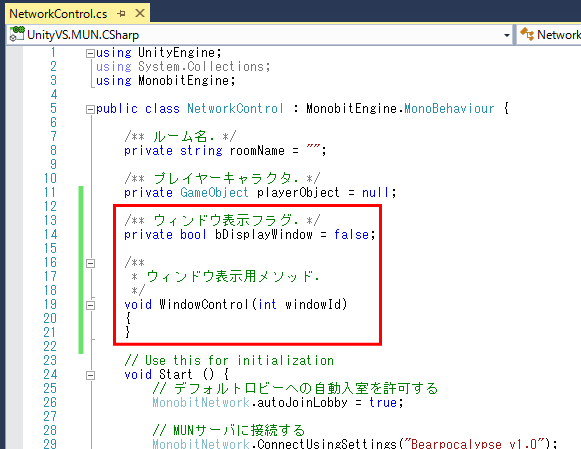
Task: Collapse the NetworkControl class block
Action: coord(90,110)
